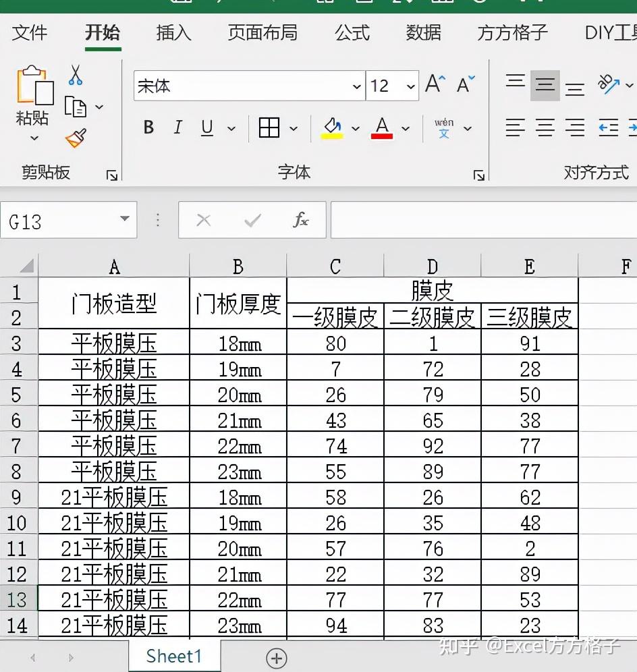This screenshot has height=672, width=637.
Task: Switch to the 数据 ribbon tab
Action: pos(424,32)
